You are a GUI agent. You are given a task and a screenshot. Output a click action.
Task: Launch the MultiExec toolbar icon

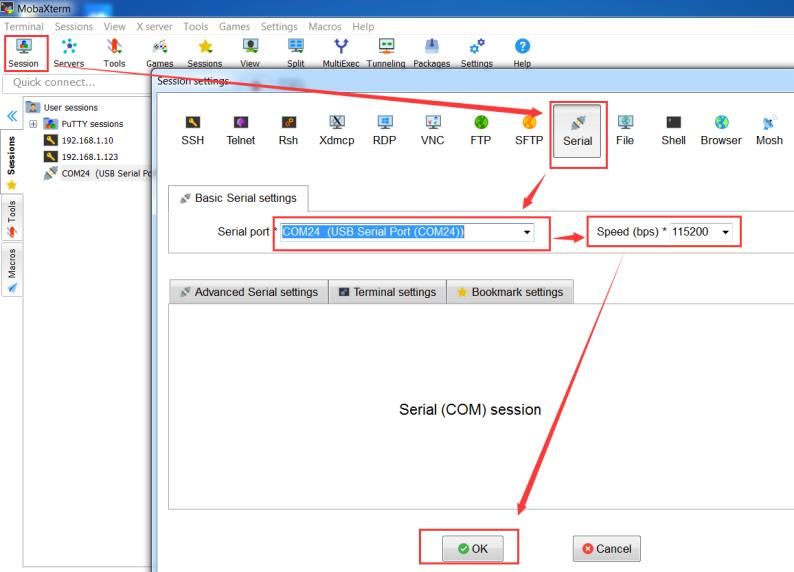(341, 53)
